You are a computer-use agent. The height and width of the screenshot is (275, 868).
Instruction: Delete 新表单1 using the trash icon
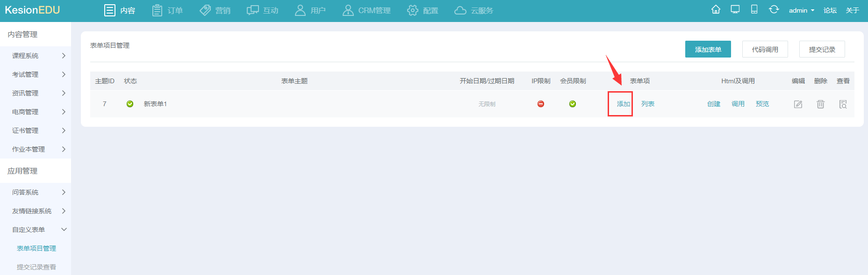click(x=820, y=104)
